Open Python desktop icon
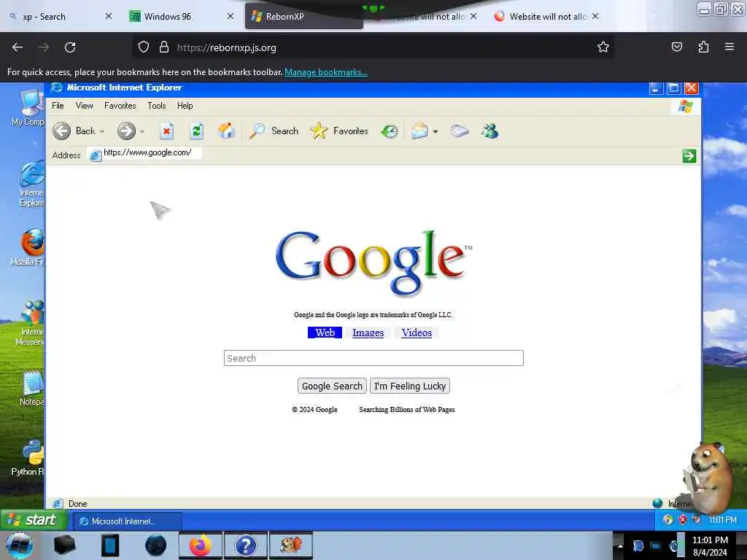This screenshot has height=560, width=747. (x=28, y=458)
